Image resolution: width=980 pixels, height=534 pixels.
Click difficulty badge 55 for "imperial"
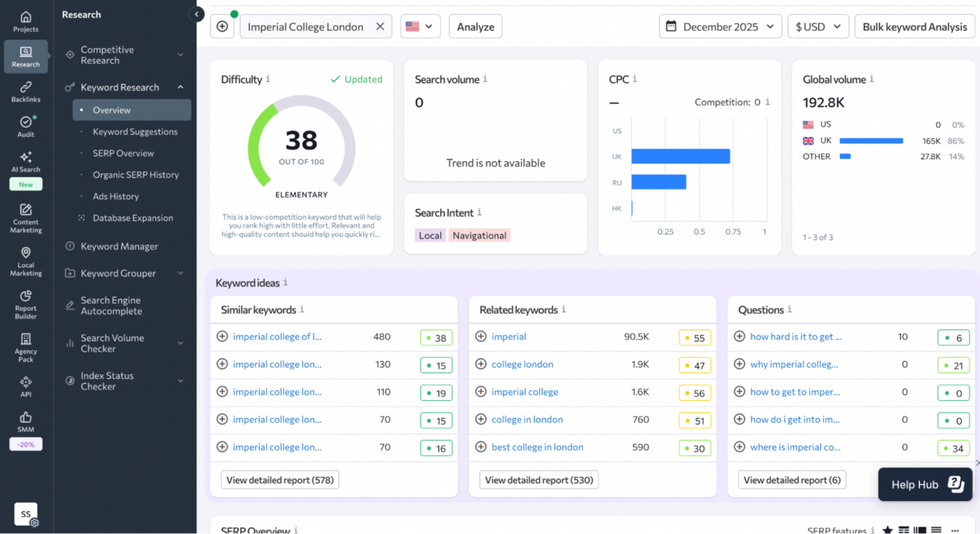click(695, 337)
